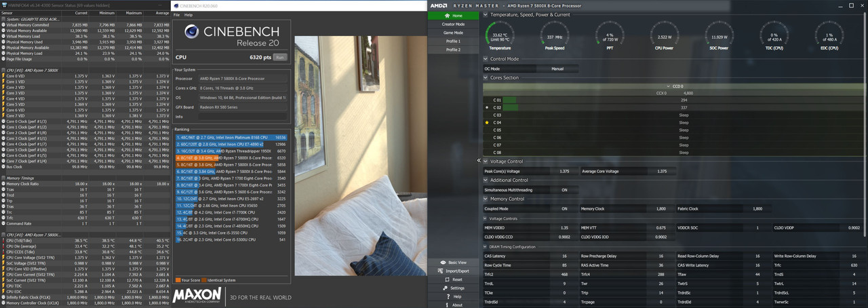Select the 48C/96T Xeon Platinum 8168 ranking row
Image resolution: width=868 pixels, height=308 pixels.
[231, 137]
